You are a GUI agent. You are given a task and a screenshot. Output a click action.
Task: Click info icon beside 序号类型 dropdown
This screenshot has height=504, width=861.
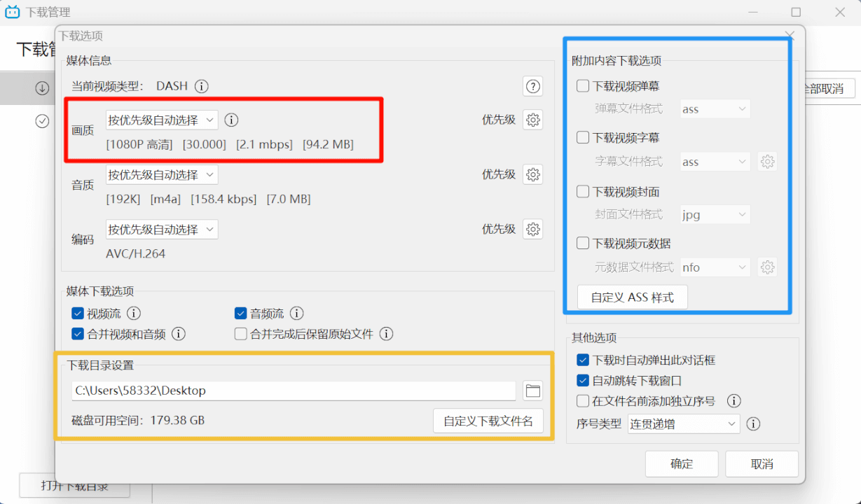coord(754,423)
